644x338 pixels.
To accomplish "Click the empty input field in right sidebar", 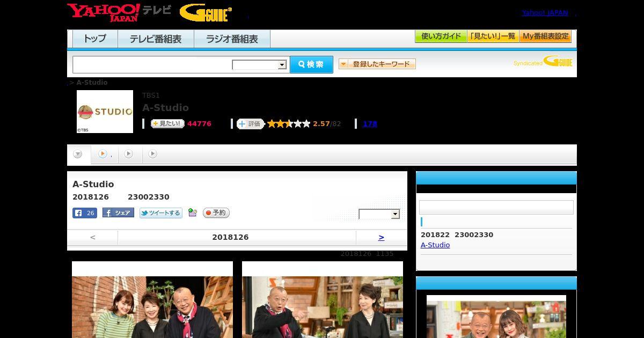I will coord(496,208).
